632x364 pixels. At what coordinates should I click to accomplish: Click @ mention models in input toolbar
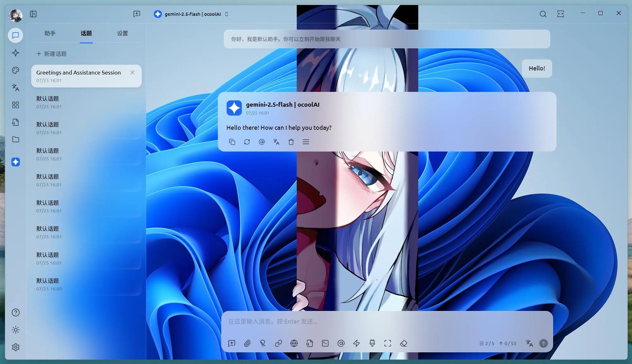pyautogui.click(x=341, y=343)
